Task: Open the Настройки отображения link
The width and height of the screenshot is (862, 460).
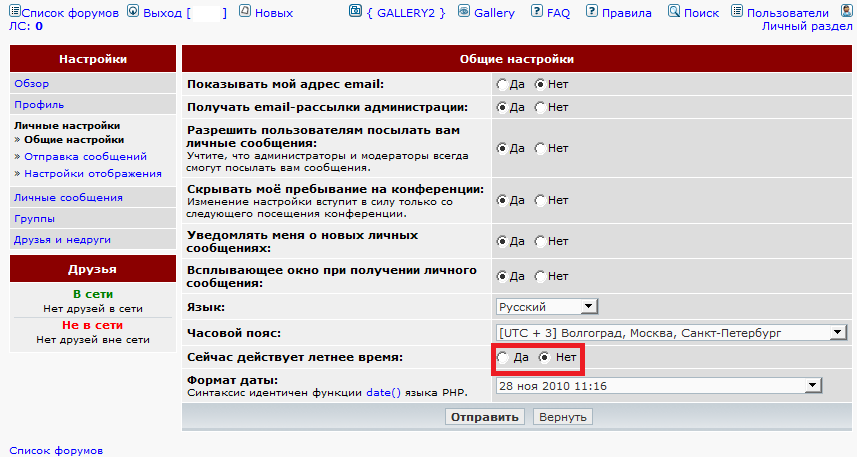Action: click(93, 173)
